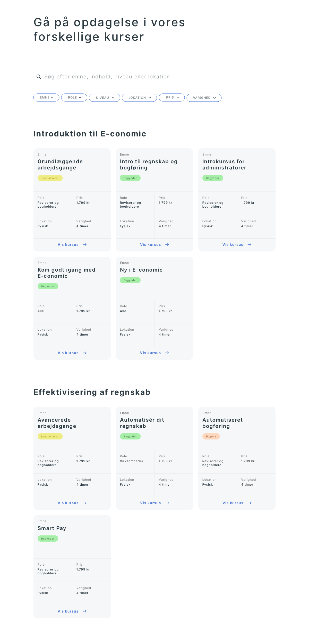
Task: Expand the ROLE filter dropdown
Action: 74,97
